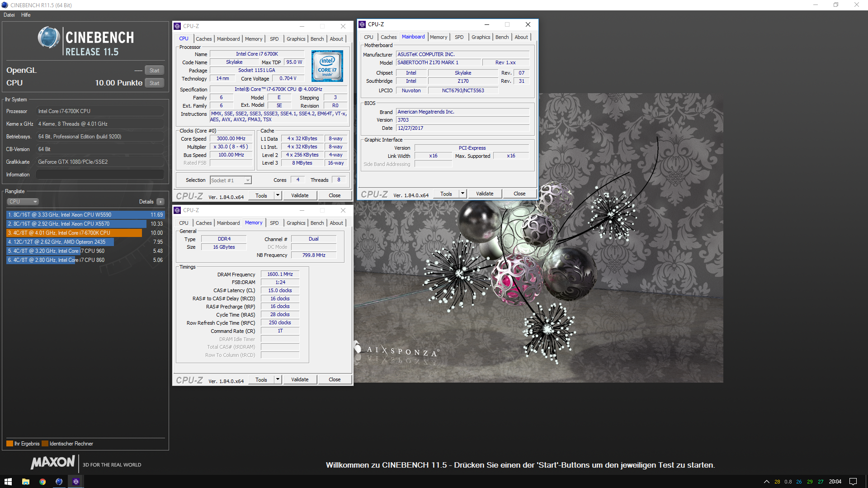
Task: Select ranking entry AMD Opteron 2435
Action: point(85,242)
